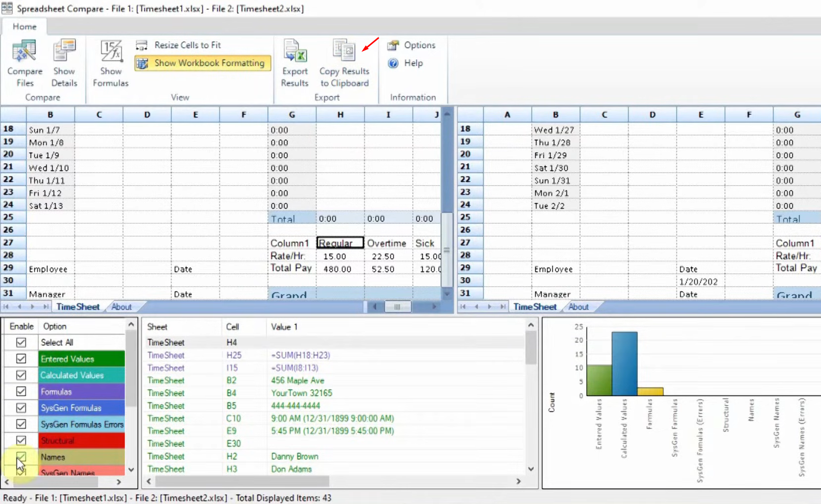The width and height of the screenshot is (821, 504).
Task: Select cell H27 Regular in left pane
Action: 340,243
